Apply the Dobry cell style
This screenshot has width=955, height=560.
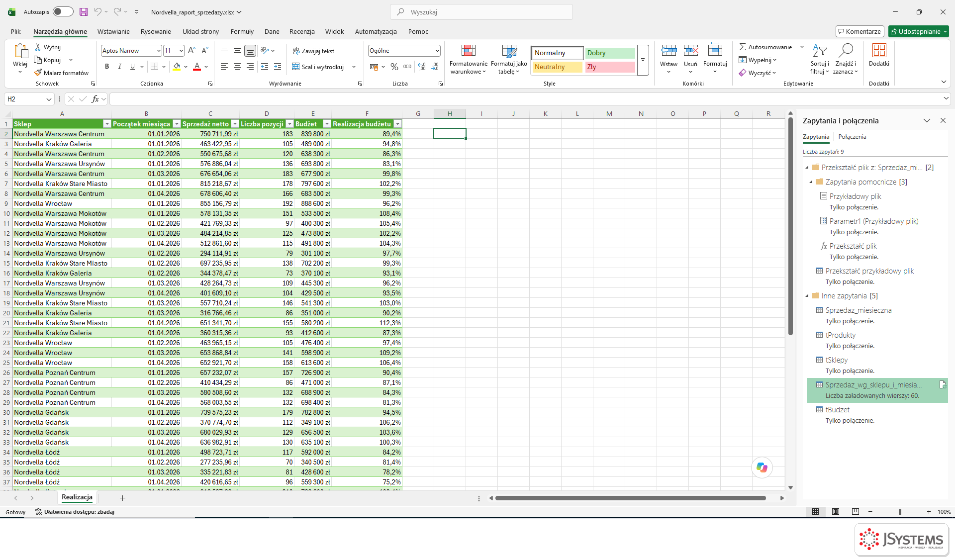click(x=610, y=53)
